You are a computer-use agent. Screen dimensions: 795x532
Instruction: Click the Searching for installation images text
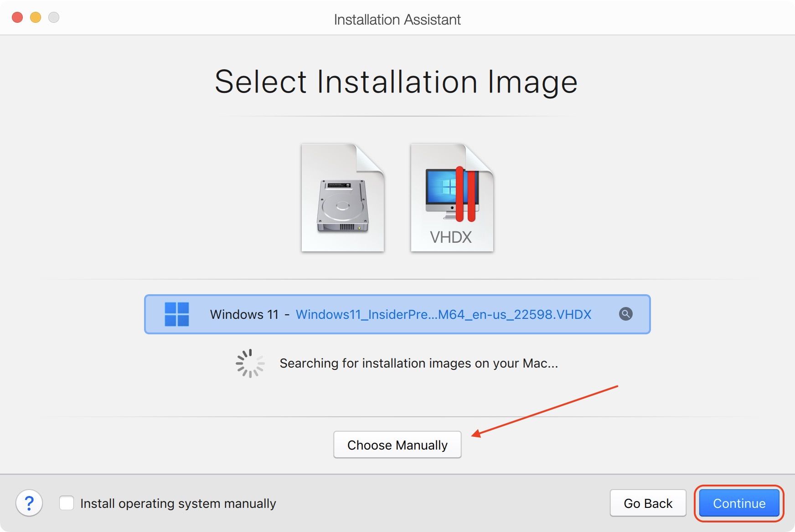(x=419, y=363)
